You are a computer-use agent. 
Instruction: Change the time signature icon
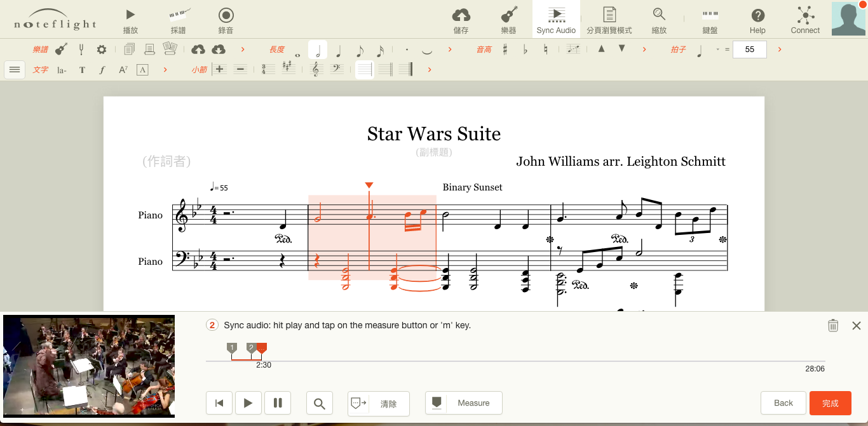[x=268, y=69]
